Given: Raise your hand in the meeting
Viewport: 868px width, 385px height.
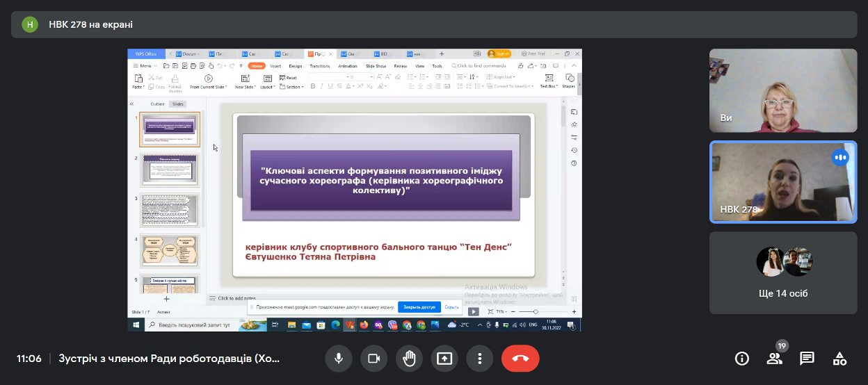Looking at the screenshot, I should pos(409,359).
